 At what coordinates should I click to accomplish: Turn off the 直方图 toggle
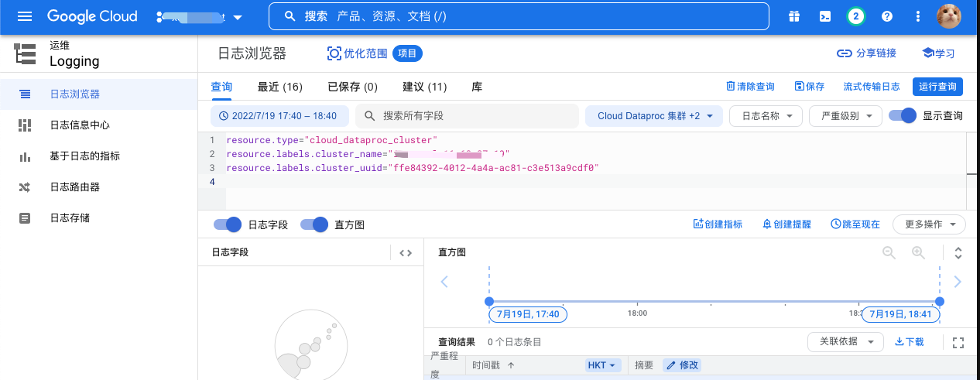(315, 224)
